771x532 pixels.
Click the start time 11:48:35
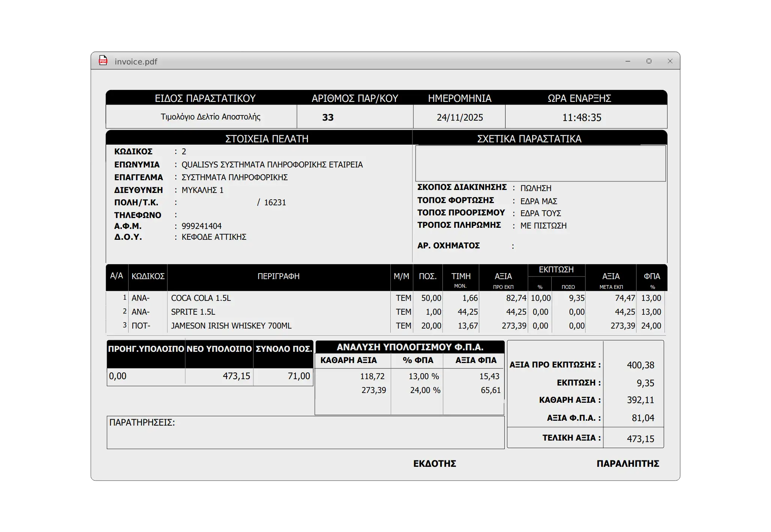pos(582,118)
